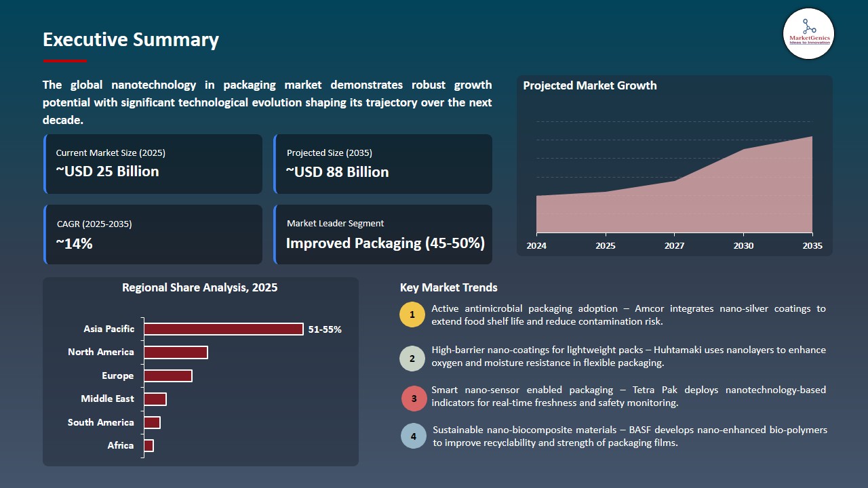Expand the Regional Share Analysis panel

point(200,371)
